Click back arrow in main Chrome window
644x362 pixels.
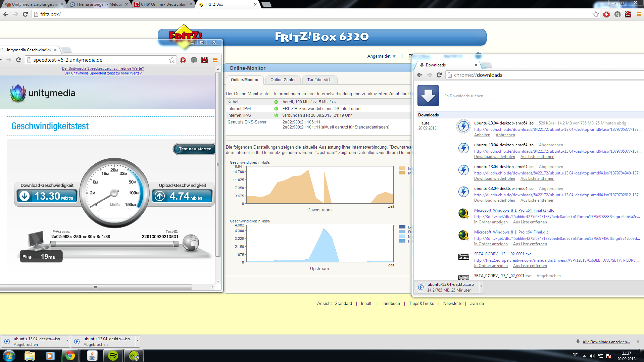(x=6, y=14)
